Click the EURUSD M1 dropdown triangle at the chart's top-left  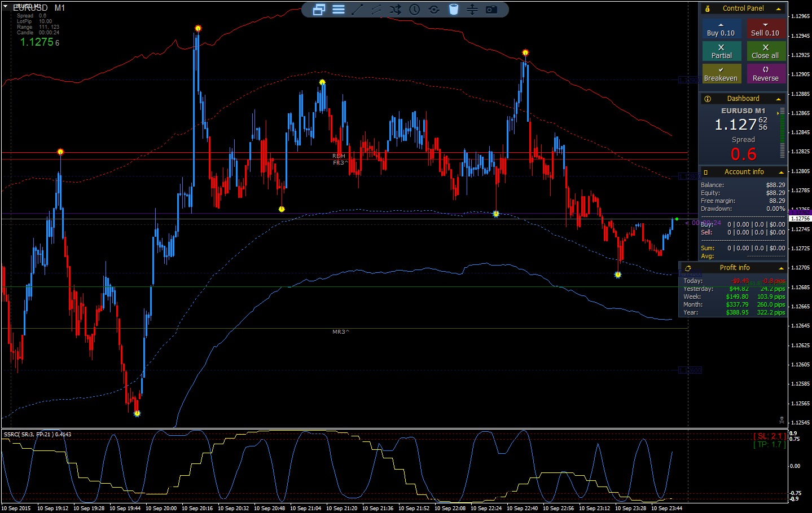(6, 7)
